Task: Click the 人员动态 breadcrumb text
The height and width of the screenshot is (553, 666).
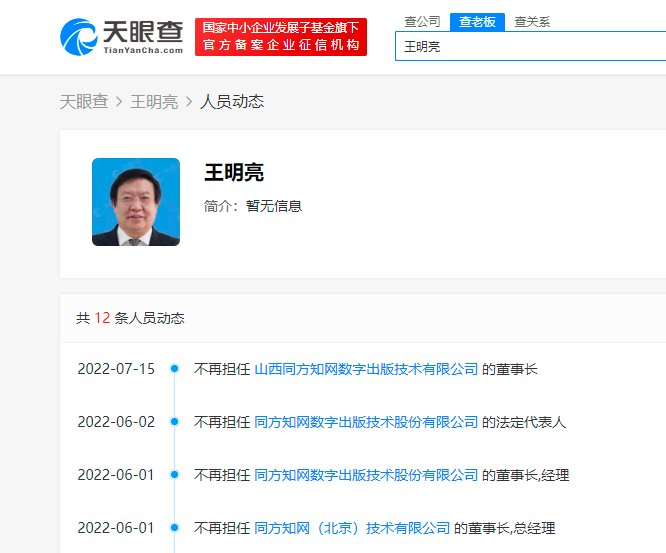Action: click(232, 102)
